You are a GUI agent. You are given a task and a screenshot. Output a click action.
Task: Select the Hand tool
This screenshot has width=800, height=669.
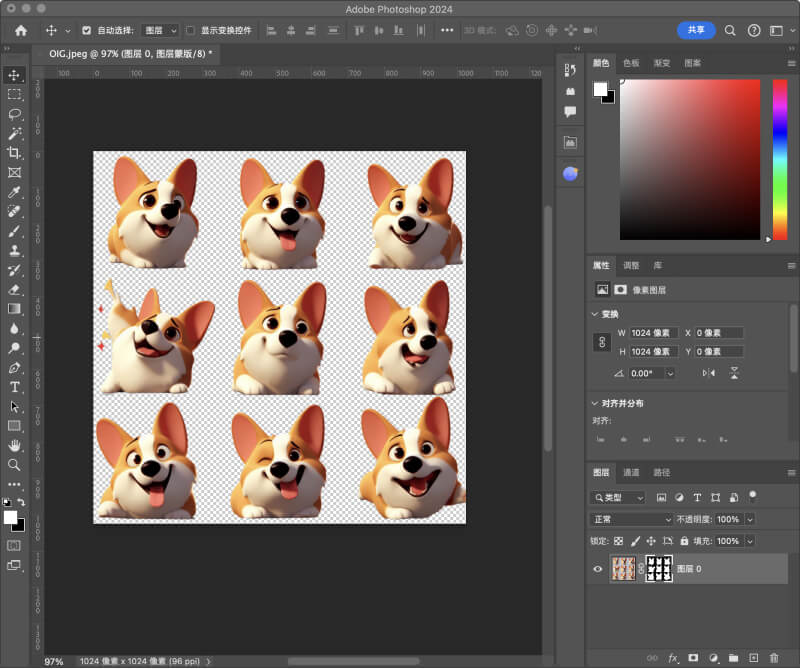[x=14, y=445]
